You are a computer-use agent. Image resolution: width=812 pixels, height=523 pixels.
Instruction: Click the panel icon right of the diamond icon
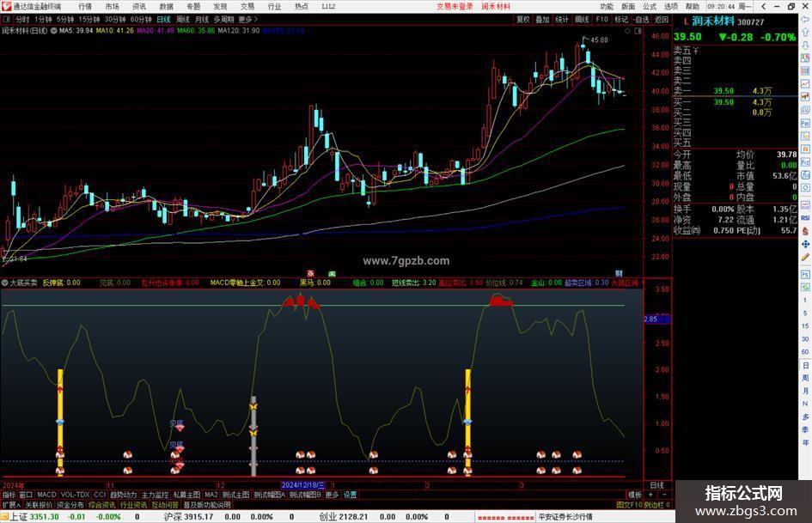638,31
